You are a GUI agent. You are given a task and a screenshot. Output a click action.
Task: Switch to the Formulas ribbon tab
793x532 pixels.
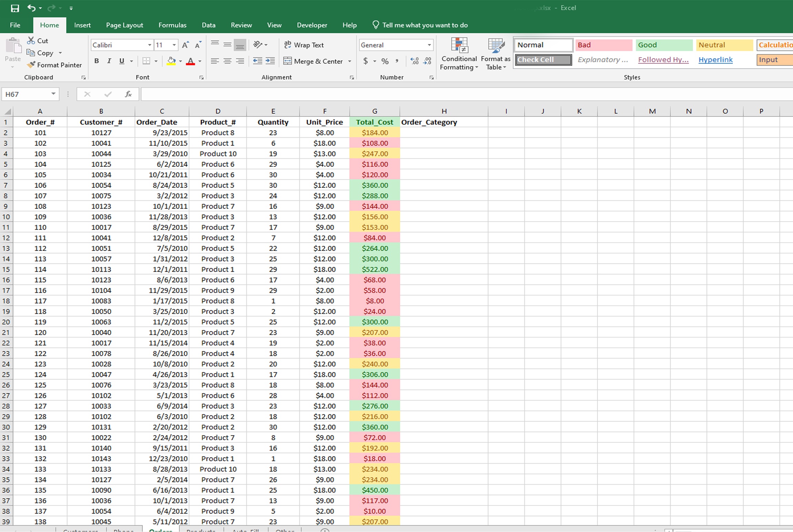172,25
